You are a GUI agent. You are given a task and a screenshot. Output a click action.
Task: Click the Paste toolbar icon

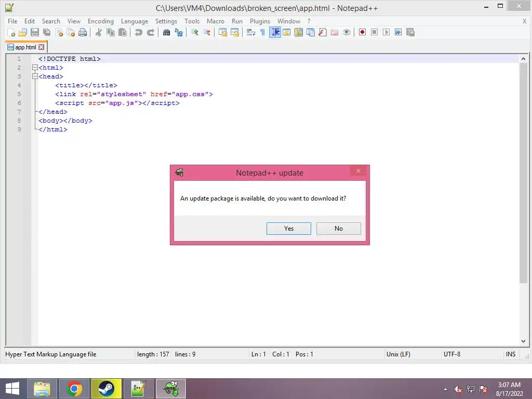click(x=123, y=32)
